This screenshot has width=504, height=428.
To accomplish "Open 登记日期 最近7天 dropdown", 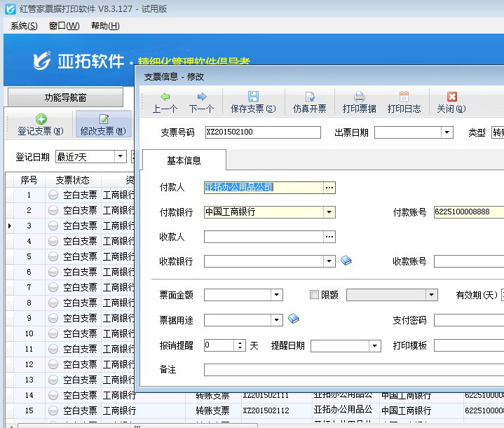I will (120, 156).
